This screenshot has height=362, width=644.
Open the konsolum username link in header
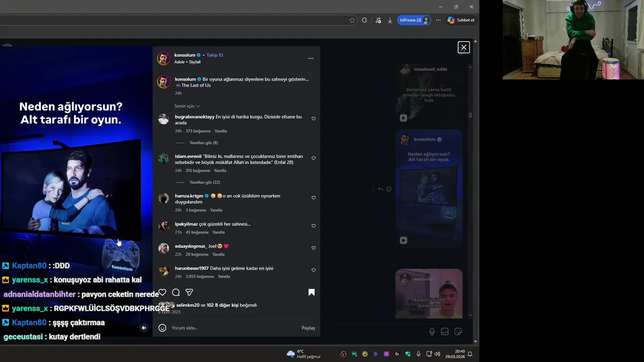185,55
